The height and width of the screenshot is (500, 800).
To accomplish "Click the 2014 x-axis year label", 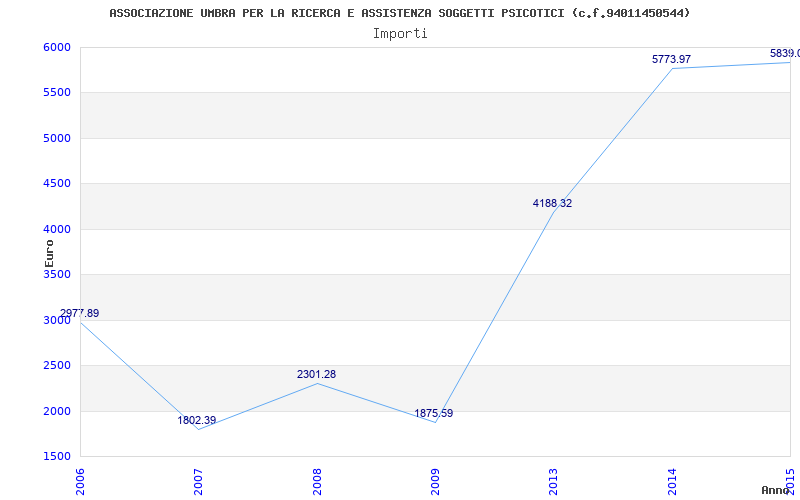I will pos(672,482).
